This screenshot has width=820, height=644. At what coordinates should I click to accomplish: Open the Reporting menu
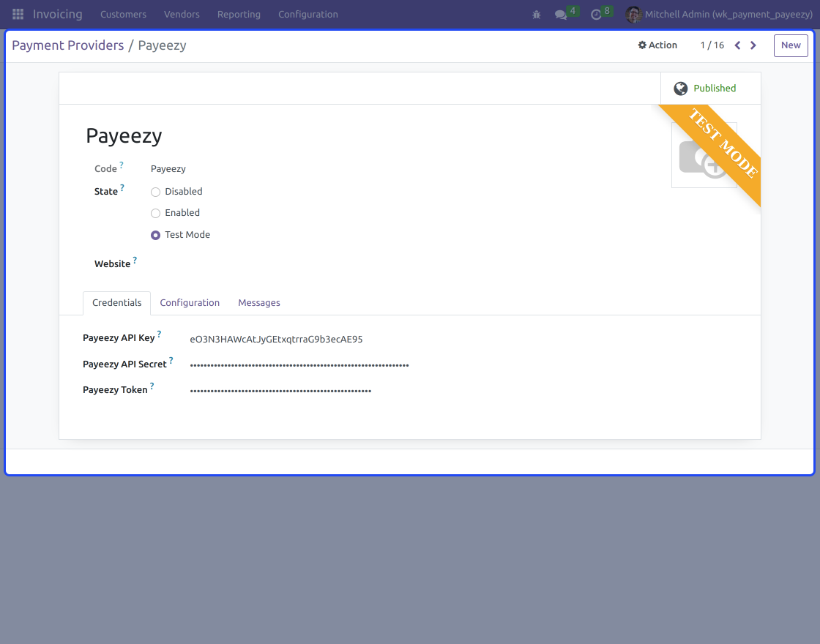tap(239, 14)
